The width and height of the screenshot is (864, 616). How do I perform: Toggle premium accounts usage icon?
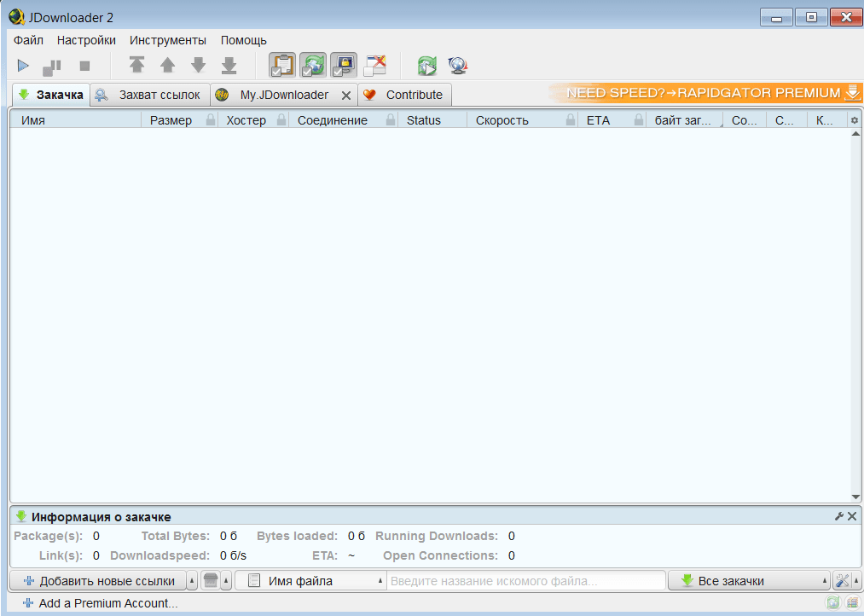[x=344, y=65]
